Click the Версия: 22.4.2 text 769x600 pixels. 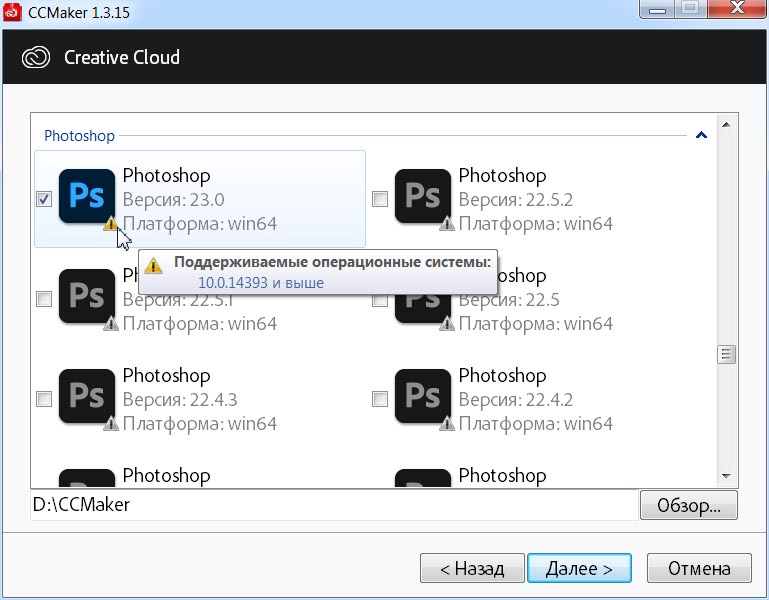click(x=516, y=400)
